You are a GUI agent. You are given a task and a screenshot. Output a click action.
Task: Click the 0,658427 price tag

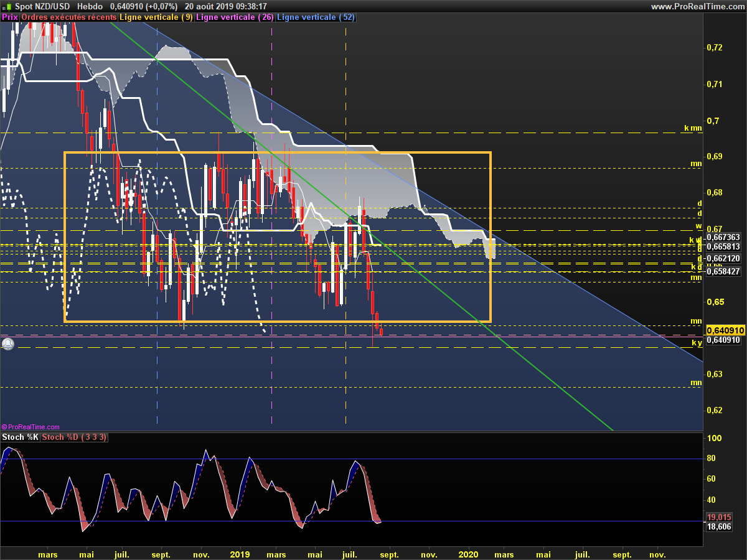click(x=724, y=271)
